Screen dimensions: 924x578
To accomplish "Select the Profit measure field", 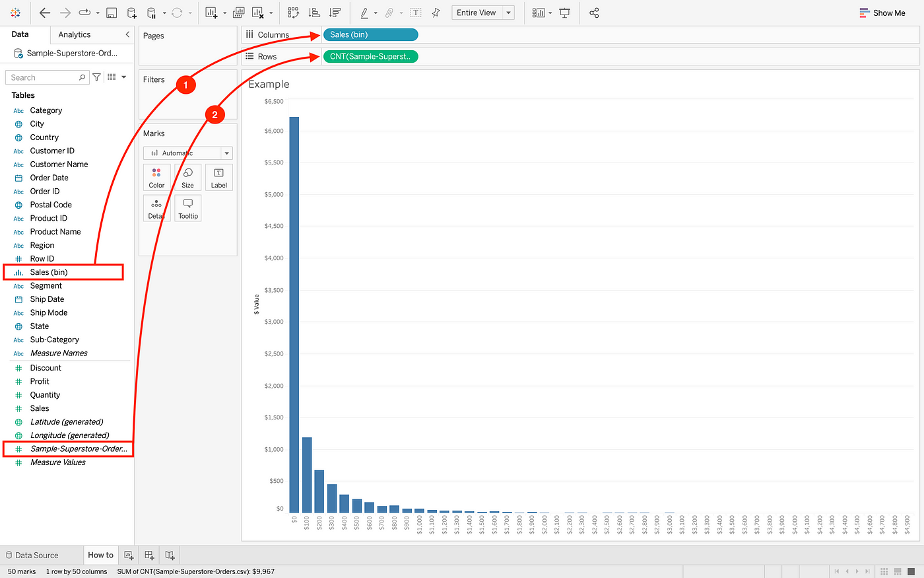I will tap(40, 381).
